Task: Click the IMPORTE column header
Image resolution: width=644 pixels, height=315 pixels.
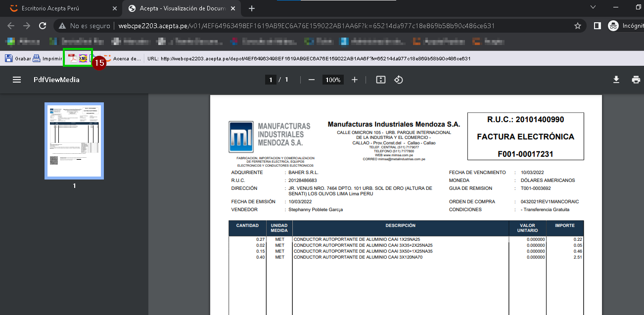Action: click(x=565, y=225)
